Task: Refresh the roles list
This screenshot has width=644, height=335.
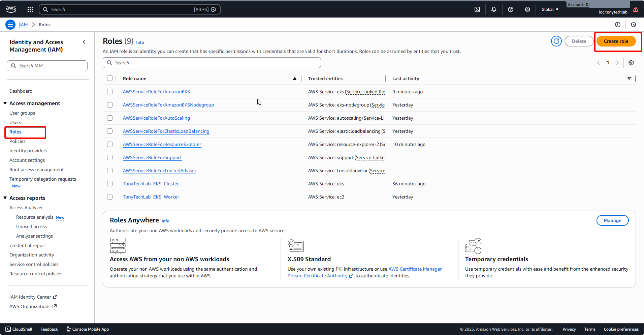Action: point(556,41)
